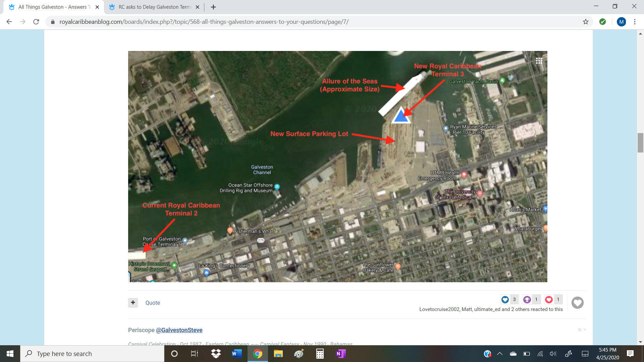Open Windows Ink Workspace pen icon
This screenshot has width=644, height=362.
coord(569,354)
